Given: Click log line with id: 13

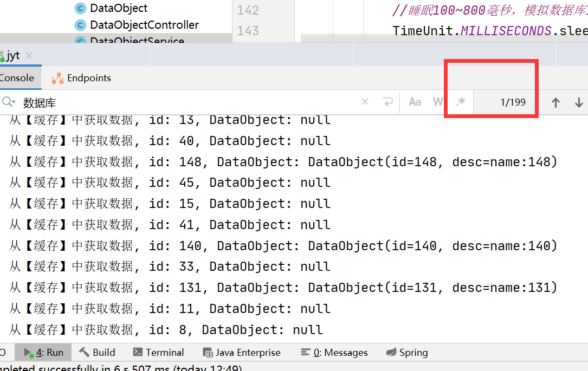Looking at the screenshot, I should tap(170, 120).
